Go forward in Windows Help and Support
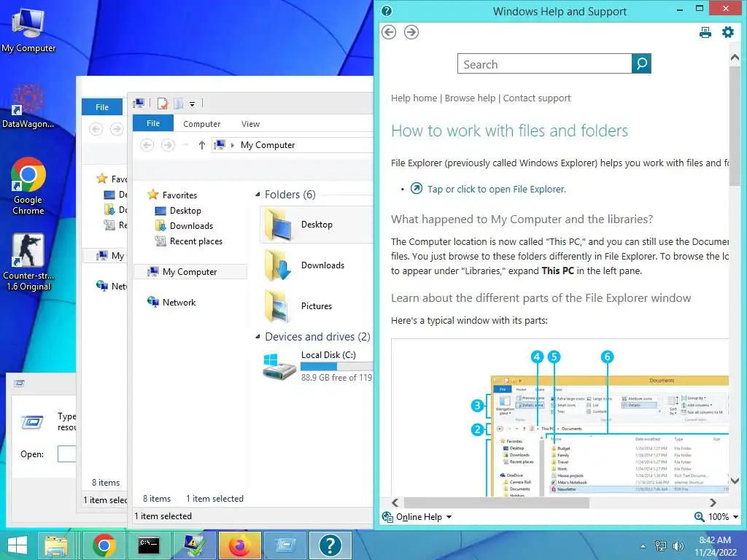Viewport: 747px width, 560px height. [411, 32]
